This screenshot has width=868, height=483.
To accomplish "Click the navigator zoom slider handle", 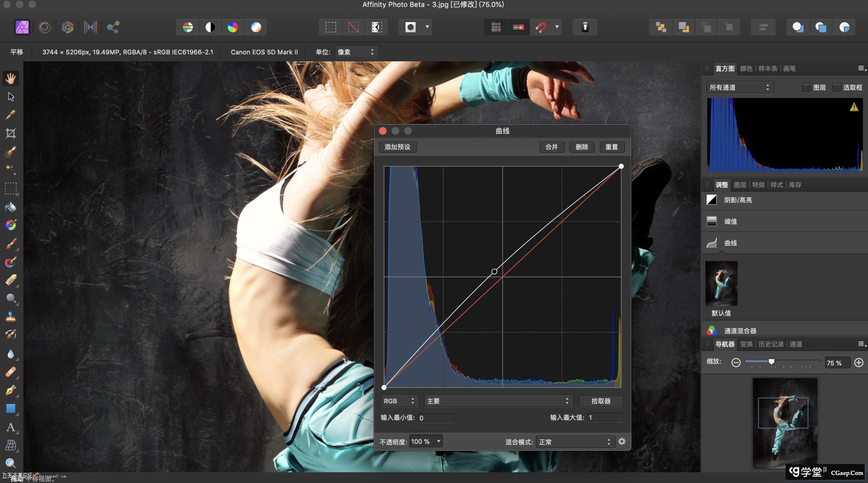I will pyautogui.click(x=771, y=362).
